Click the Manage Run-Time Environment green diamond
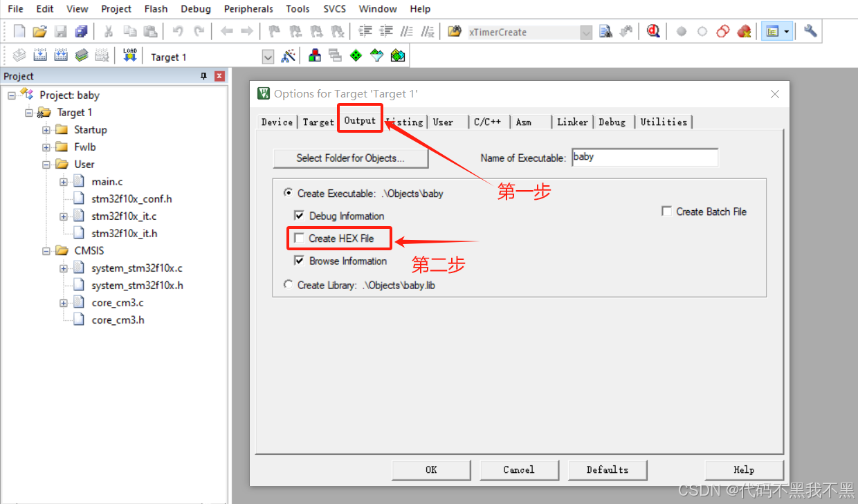 tap(356, 56)
